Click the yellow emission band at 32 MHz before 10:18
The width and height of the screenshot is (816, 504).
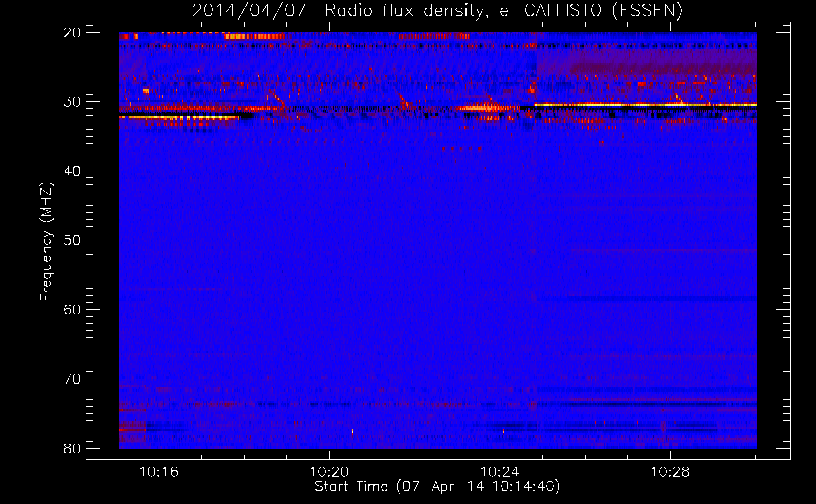(x=179, y=117)
